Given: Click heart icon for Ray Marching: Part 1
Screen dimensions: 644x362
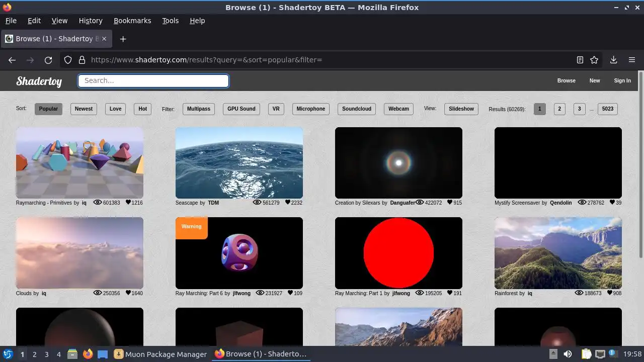Looking at the screenshot, I should coord(450,293).
